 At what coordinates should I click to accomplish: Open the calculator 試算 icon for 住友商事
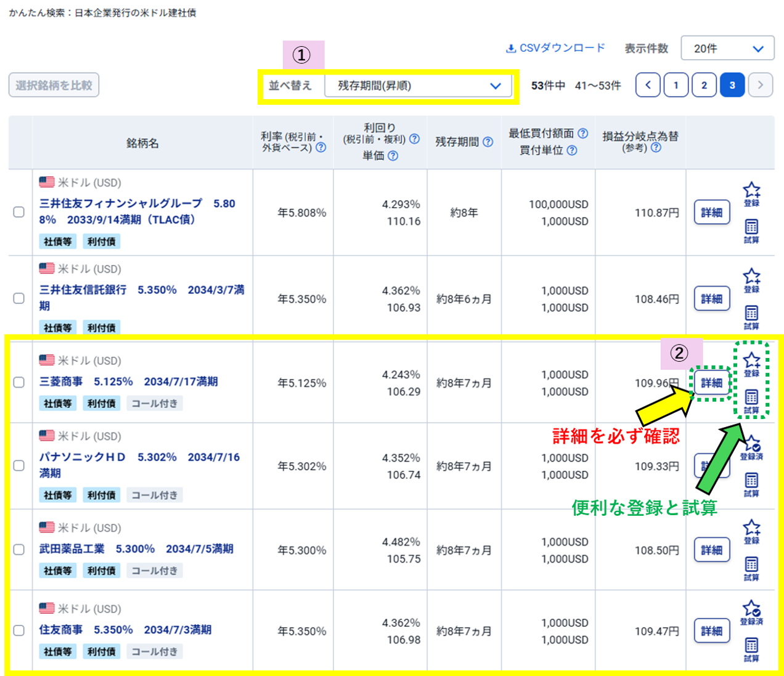point(751,646)
